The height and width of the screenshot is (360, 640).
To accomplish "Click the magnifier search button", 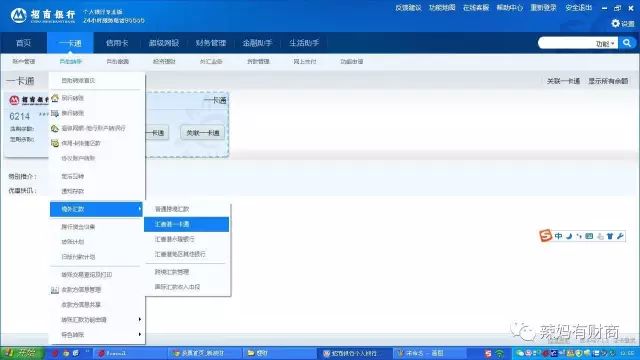I will click(627, 43).
